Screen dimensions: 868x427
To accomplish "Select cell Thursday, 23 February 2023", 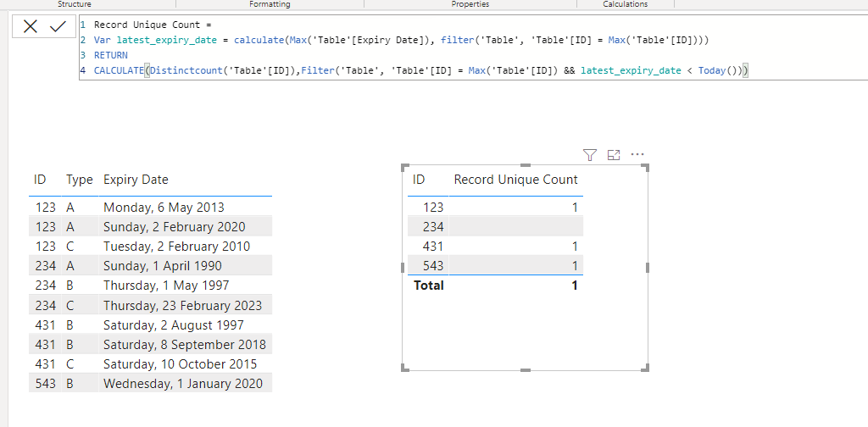I will click(x=183, y=305).
